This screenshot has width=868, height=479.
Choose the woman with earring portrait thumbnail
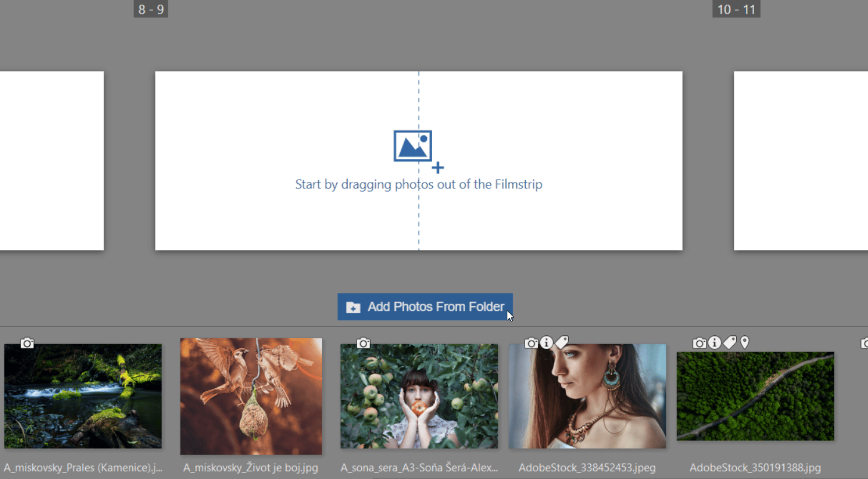click(587, 396)
